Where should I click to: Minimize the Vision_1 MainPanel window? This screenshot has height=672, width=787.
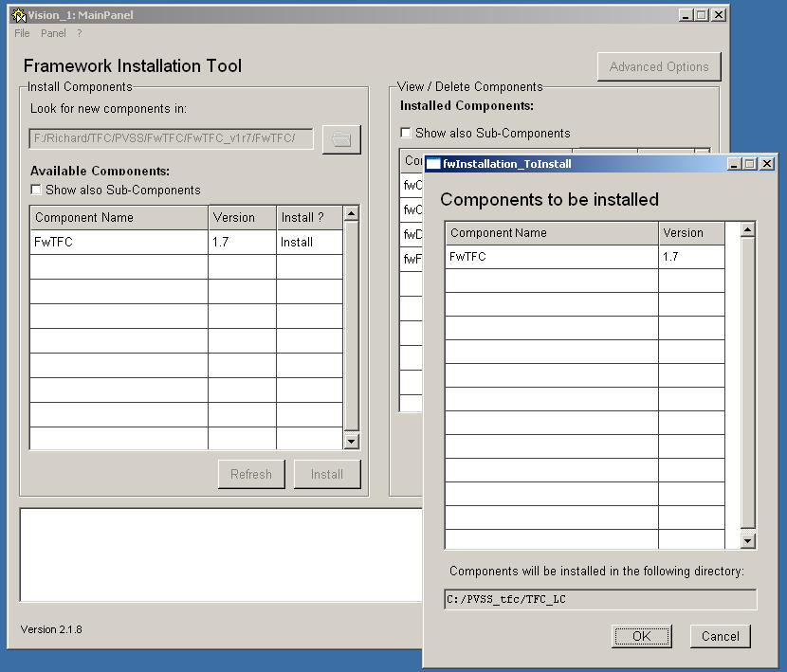686,15
